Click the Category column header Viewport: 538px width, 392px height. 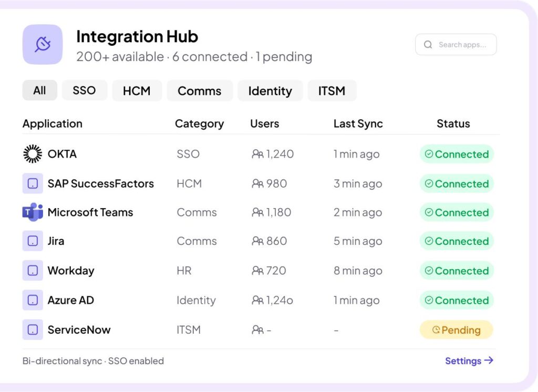199,123
